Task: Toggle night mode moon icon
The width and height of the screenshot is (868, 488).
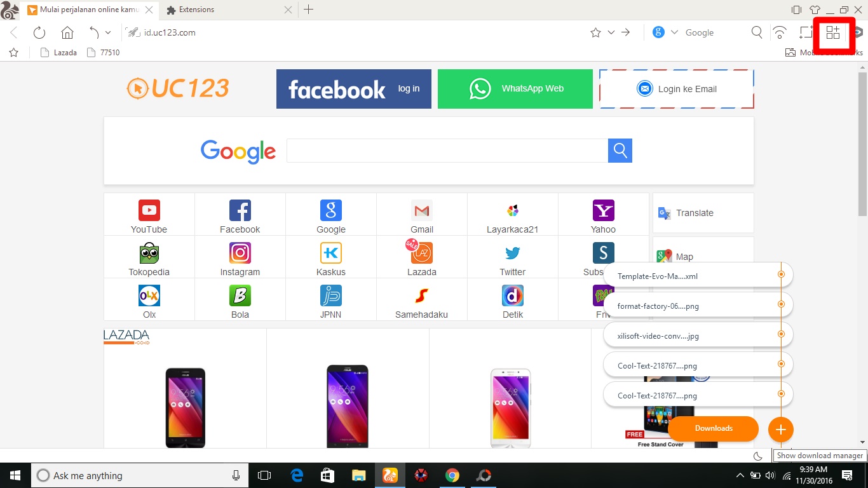Action: coord(757,456)
